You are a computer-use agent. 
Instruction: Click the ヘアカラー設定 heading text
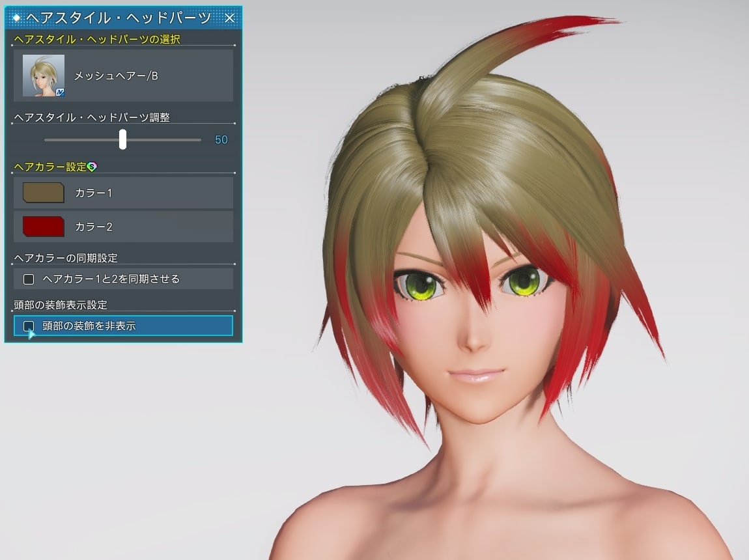click(x=50, y=167)
